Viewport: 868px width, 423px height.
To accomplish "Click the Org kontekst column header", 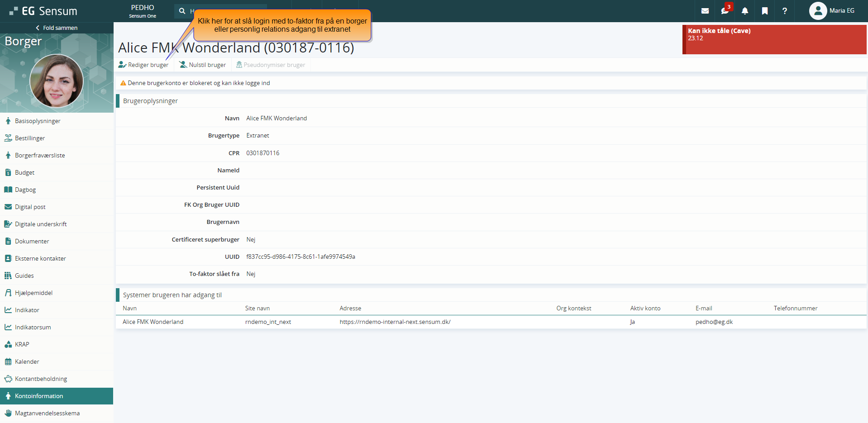I will click(574, 308).
